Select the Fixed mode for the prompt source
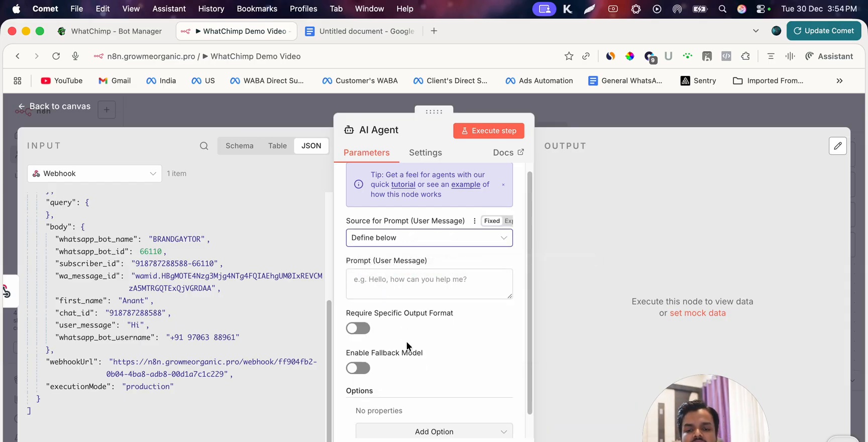Screen dimensions: 868x442 coord(492,221)
